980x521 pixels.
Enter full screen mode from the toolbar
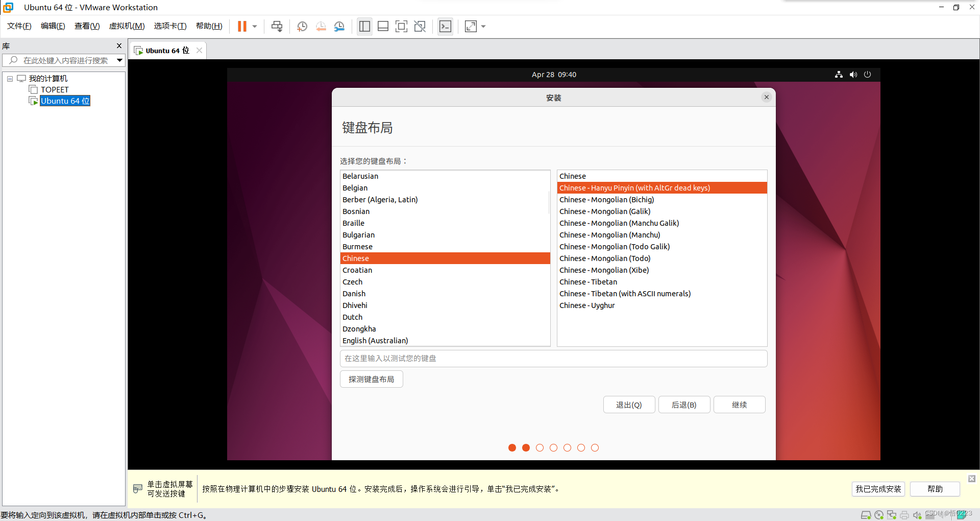tap(402, 27)
